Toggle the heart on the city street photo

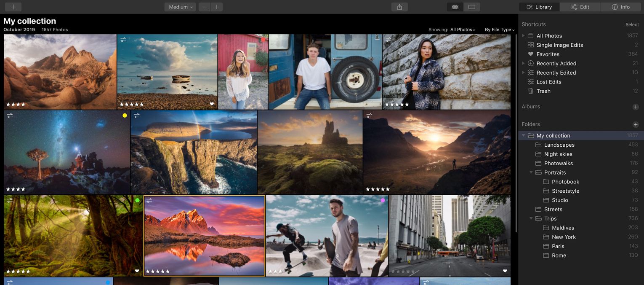click(x=504, y=271)
